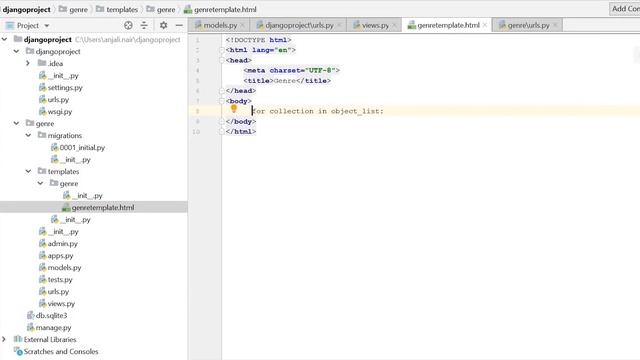Click the meta charset UTF-8 line

(291, 71)
